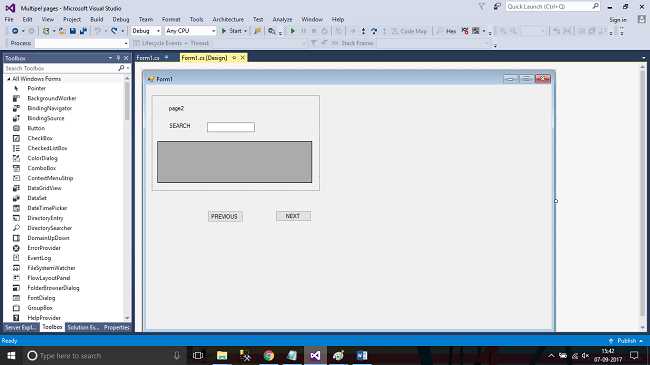Screen dimensions: 650x365
Task: Click the Toolbox vertical scrollbar thumb
Action: 127,101
